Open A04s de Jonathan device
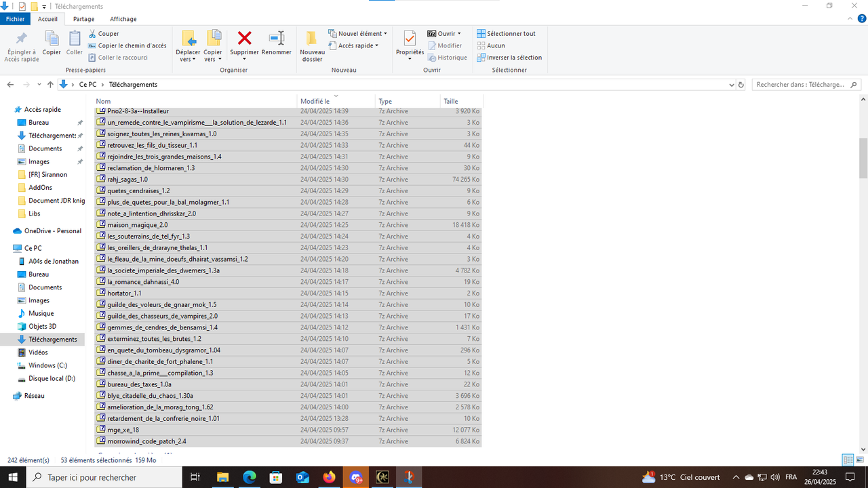This screenshot has height=488, width=868. [x=53, y=261]
